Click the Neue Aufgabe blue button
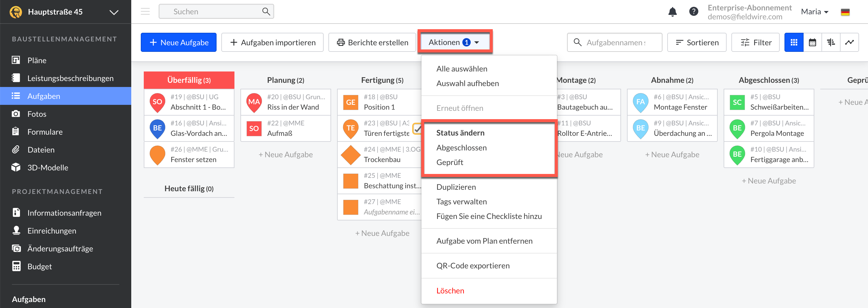The image size is (868, 308). tap(179, 42)
